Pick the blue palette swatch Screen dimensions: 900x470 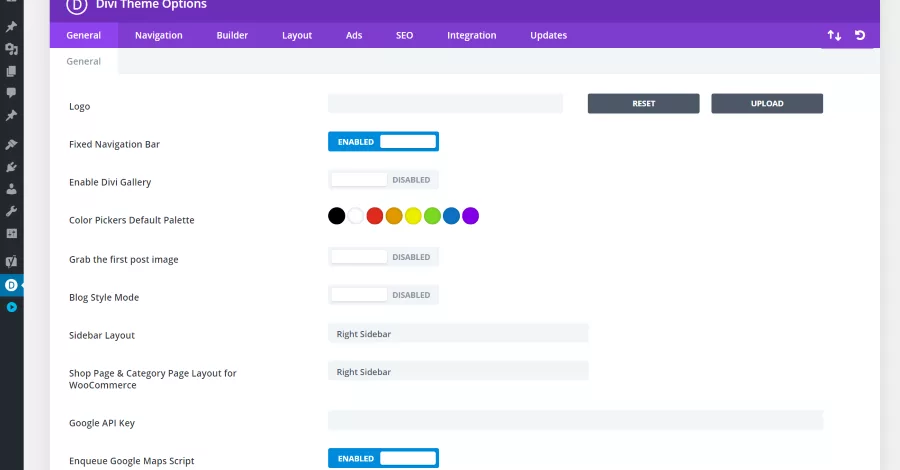point(451,216)
